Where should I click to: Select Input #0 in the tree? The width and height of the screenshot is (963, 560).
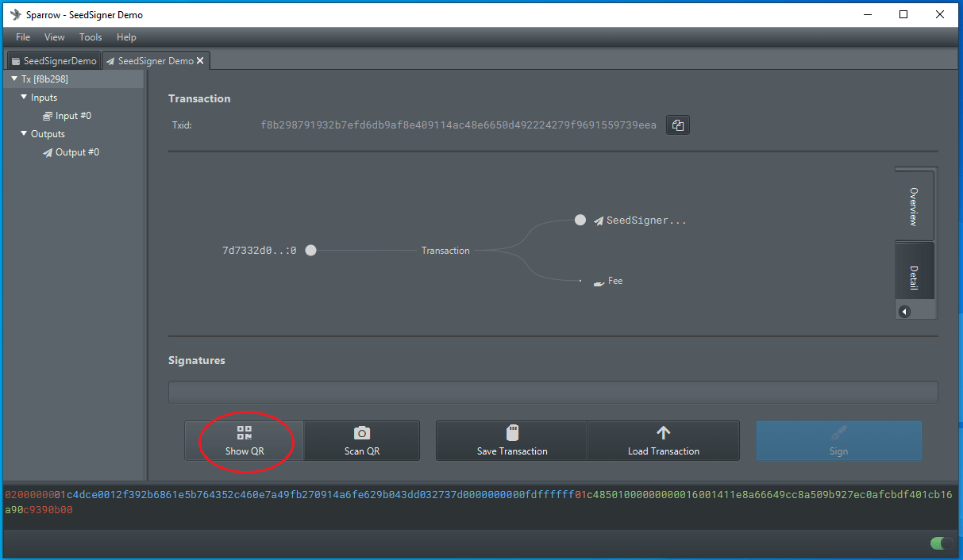[x=72, y=116]
